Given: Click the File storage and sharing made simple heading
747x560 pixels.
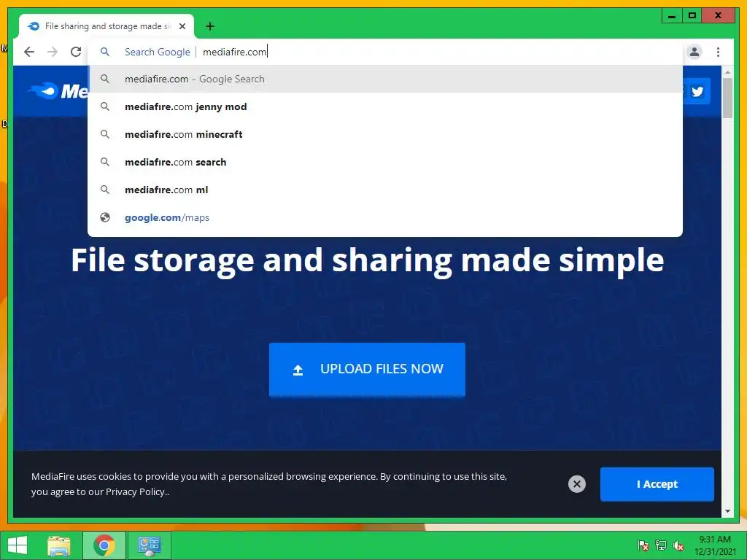Looking at the screenshot, I should pyautogui.click(x=368, y=260).
